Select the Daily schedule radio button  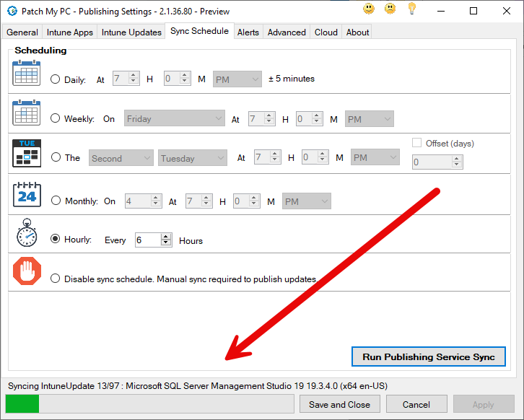[x=55, y=79]
